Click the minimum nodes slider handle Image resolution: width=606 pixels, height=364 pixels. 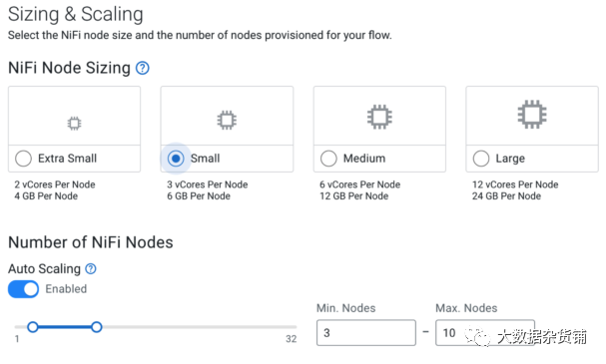pos(33,327)
